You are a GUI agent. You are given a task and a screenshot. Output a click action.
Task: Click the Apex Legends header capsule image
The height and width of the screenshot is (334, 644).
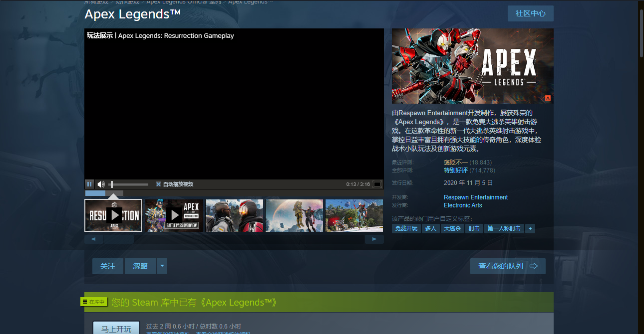(473, 66)
